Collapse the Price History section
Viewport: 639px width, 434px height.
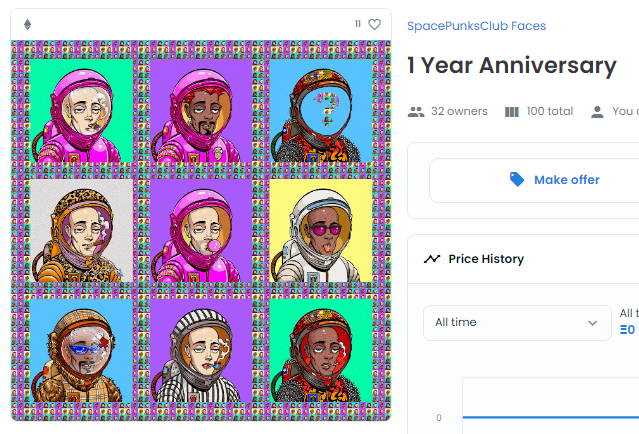[x=523, y=259]
